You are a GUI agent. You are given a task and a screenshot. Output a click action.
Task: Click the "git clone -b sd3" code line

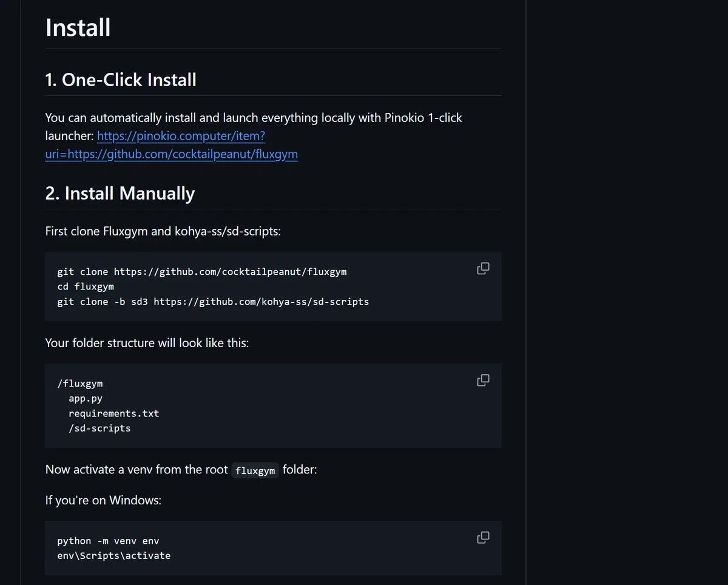(213, 302)
